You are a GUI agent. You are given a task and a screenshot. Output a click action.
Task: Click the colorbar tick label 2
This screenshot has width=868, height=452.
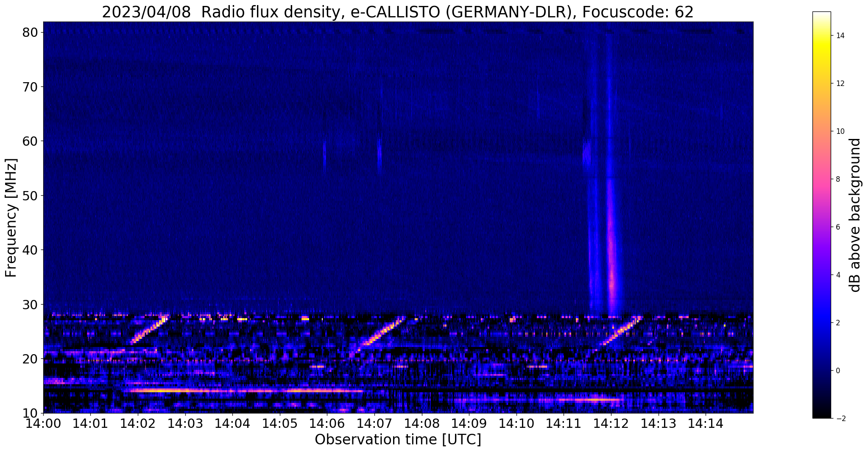[837, 323]
